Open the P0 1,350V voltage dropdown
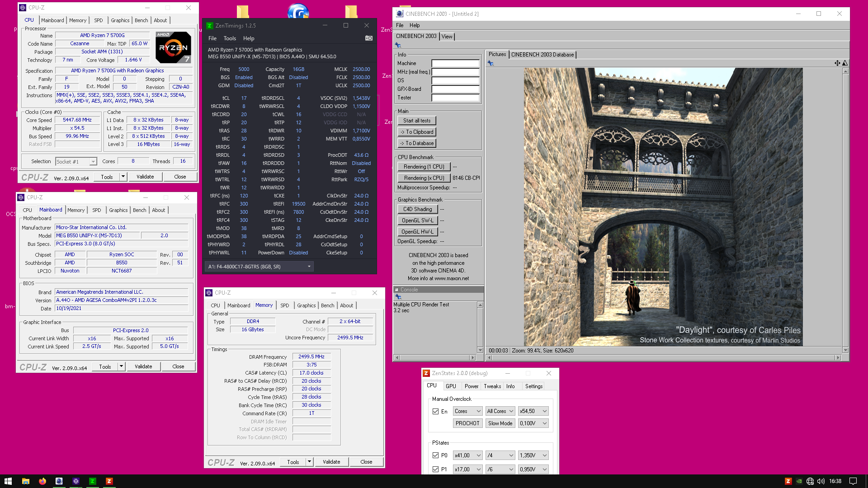This screenshot has width=868, height=488. pyautogui.click(x=533, y=455)
